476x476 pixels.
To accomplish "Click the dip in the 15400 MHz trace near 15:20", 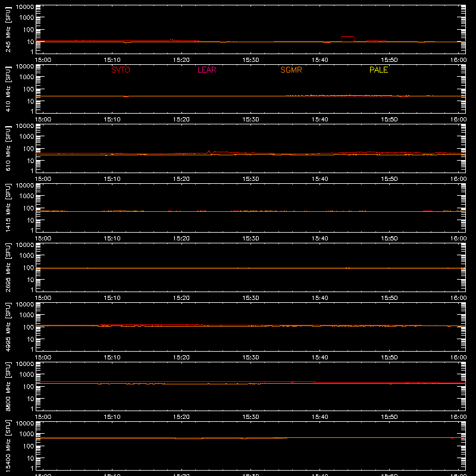I will [189, 439].
